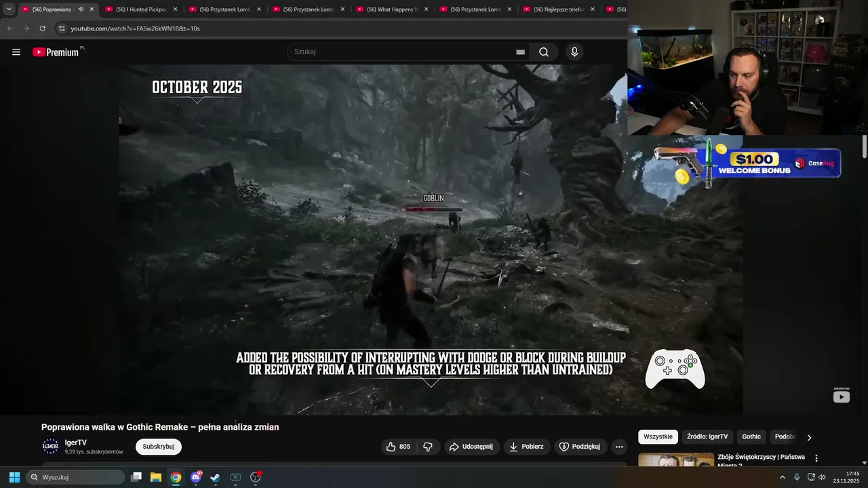868x488 pixels.
Task: Click the 'Subskrybuj' button
Action: [x=159, y=447]
